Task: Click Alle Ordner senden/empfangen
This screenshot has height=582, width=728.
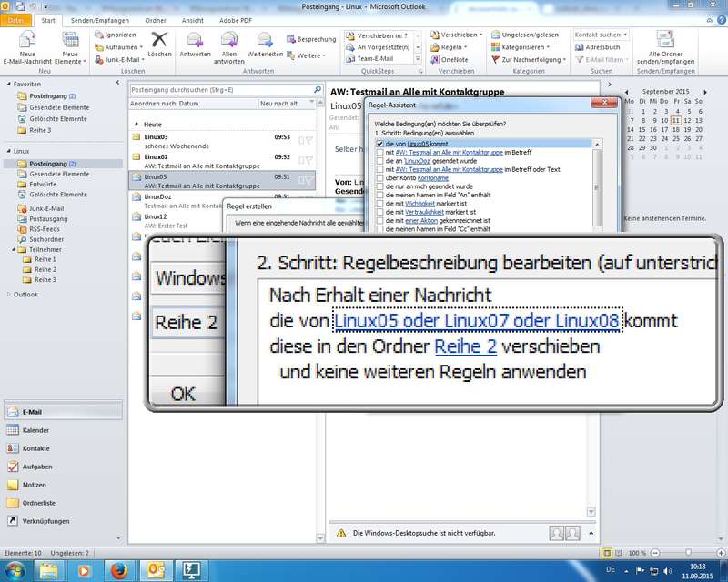Action: [665, 47]
